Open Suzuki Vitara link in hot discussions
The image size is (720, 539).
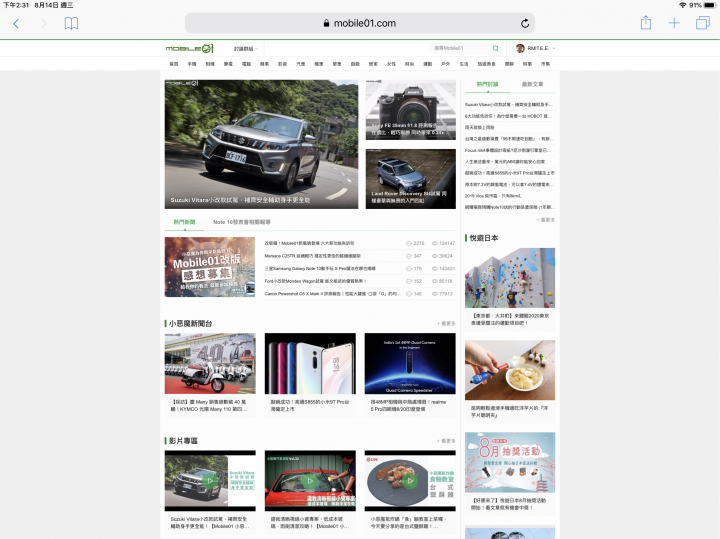(x=509, y=105)
